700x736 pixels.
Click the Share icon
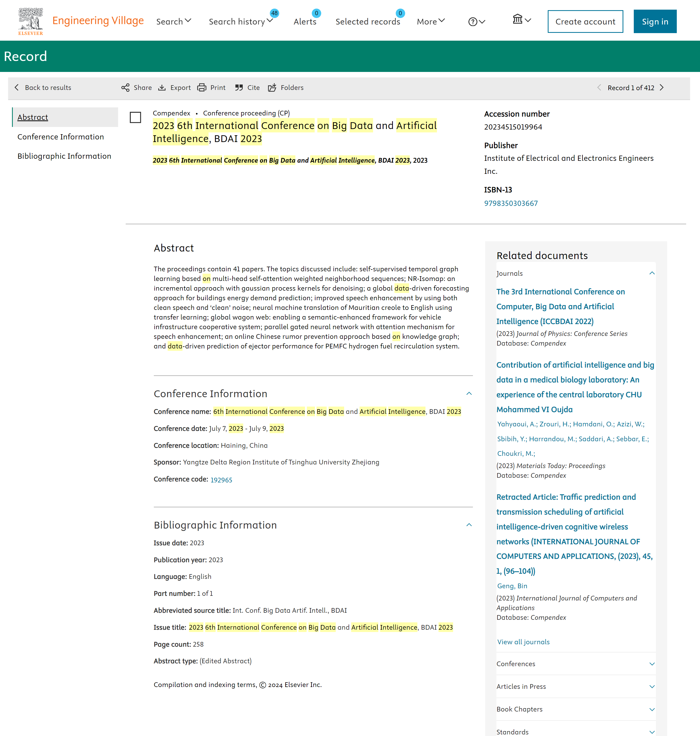(x=125, y=88)
